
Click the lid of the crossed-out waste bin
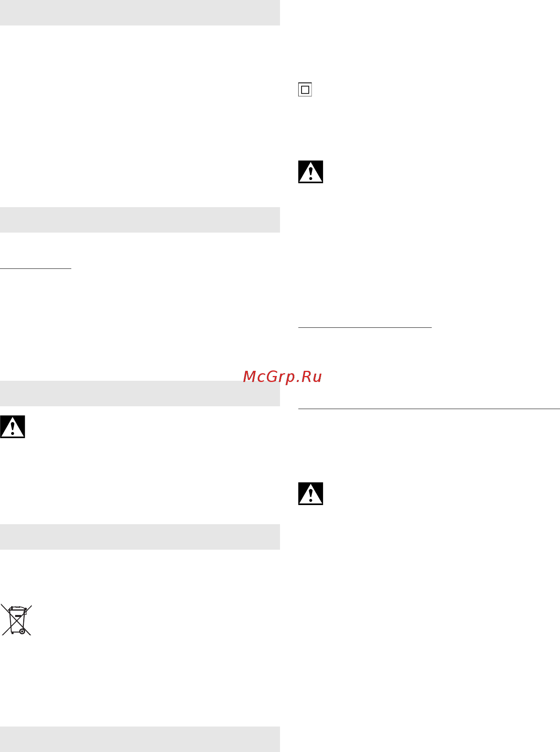(18, 609)
